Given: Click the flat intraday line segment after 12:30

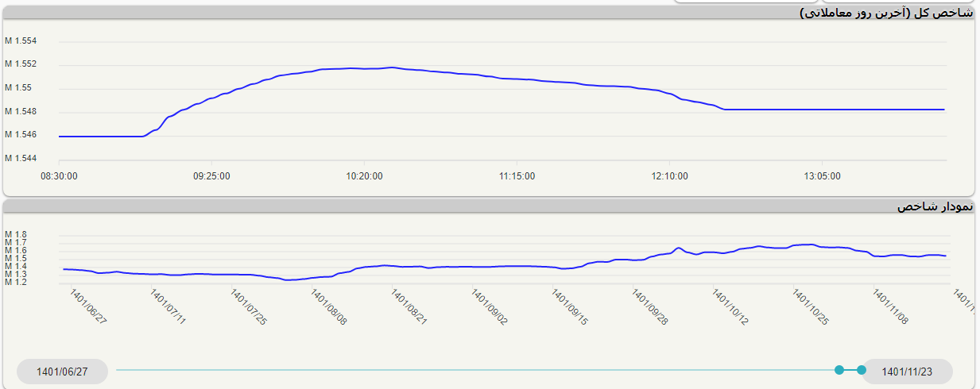Looking at the screenshot, I should click(x=835, y=110).
